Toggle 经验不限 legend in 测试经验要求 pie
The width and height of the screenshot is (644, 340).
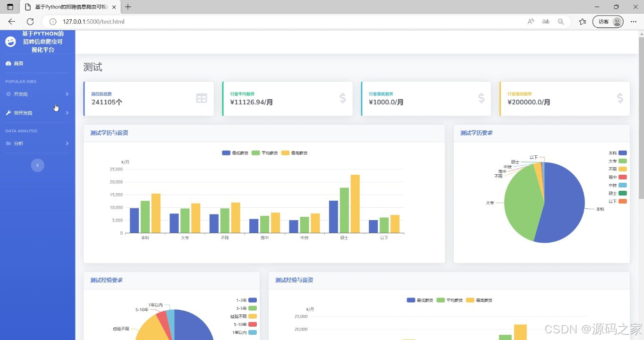[x=244, y=316]
